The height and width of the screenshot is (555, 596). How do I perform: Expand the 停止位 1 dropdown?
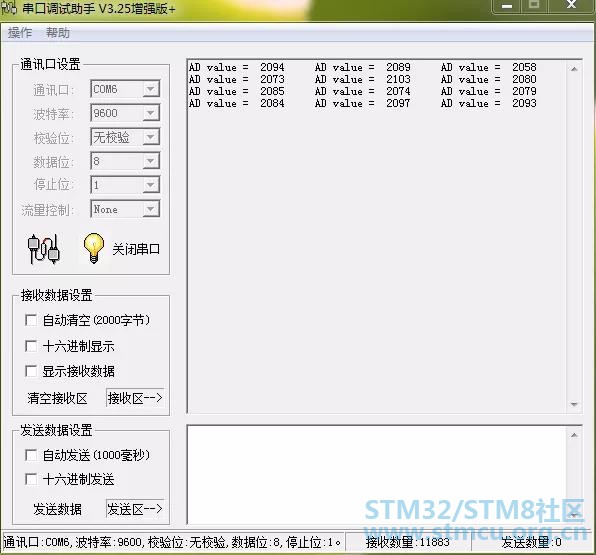[x=151, y=185]
